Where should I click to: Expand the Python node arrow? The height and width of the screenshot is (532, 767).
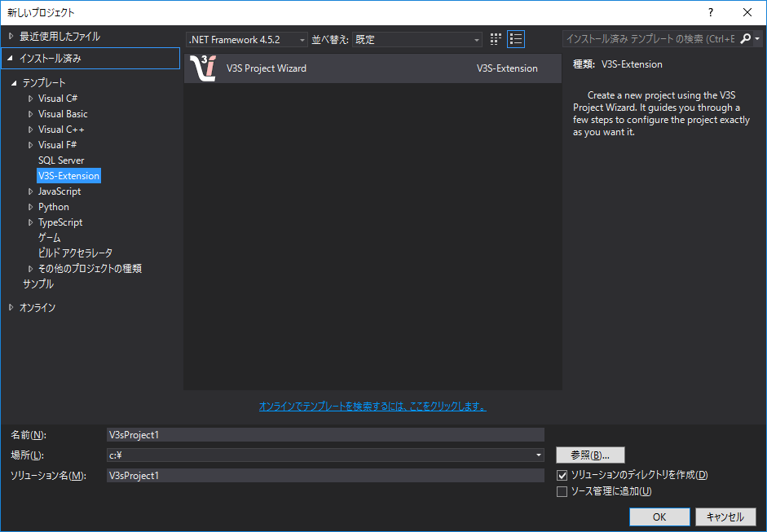pos(30,207)
